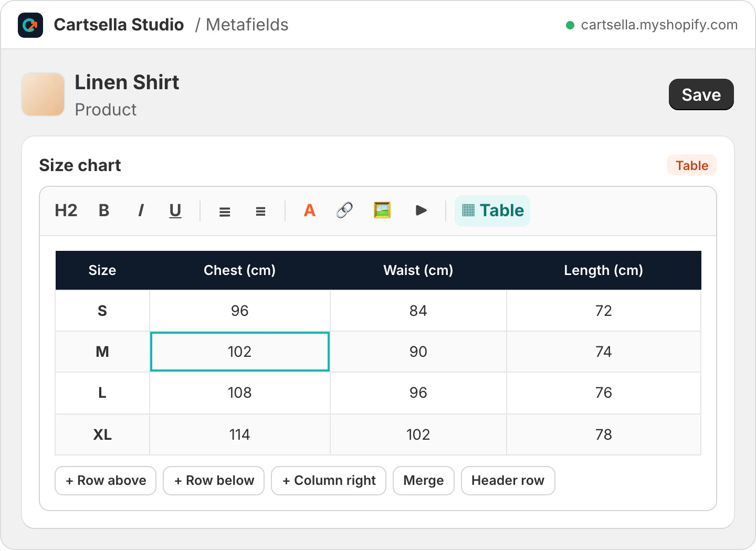Select the 'L' size cell
This screenshot has height=551, width=756.
[102, 393]
